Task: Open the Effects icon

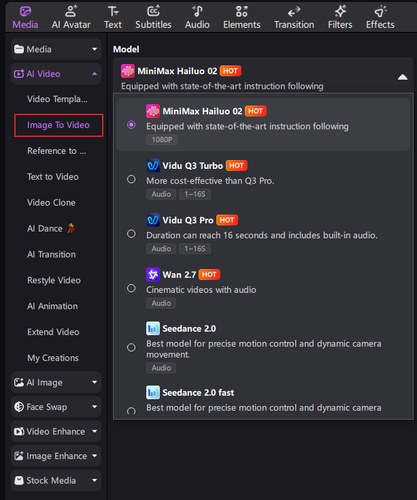Action: coord(380,11)
